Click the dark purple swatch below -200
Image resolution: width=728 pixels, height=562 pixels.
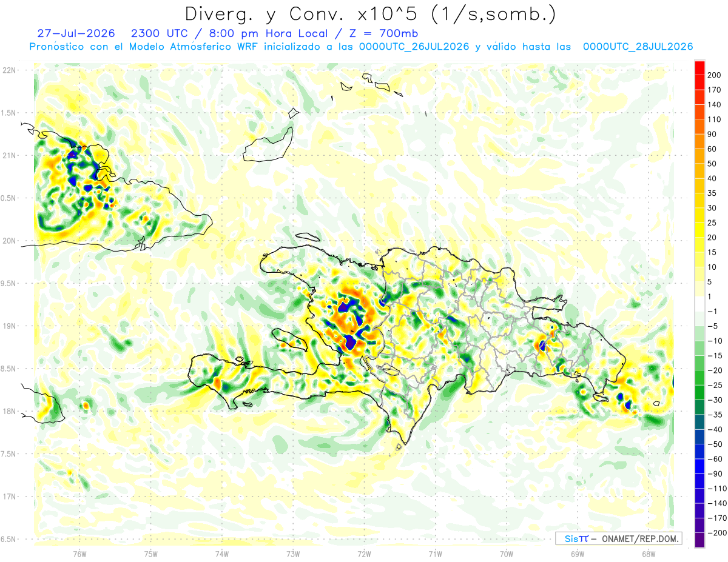point(699,540)
